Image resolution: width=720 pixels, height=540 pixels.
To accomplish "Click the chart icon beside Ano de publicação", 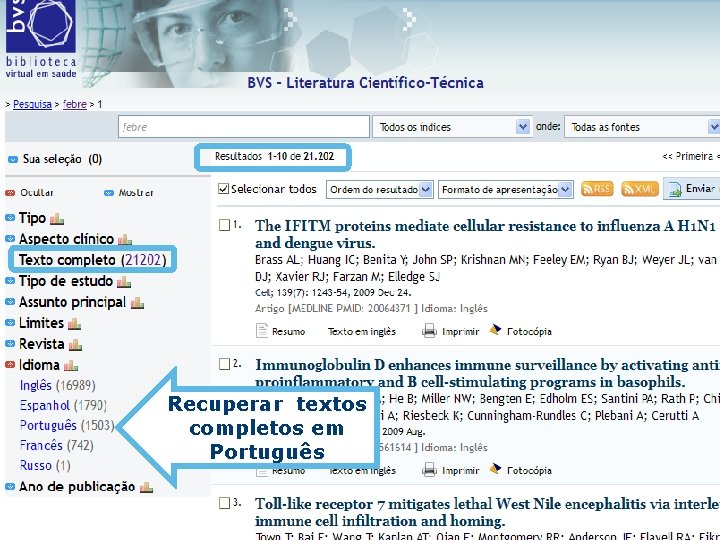I will coord(146,487).
